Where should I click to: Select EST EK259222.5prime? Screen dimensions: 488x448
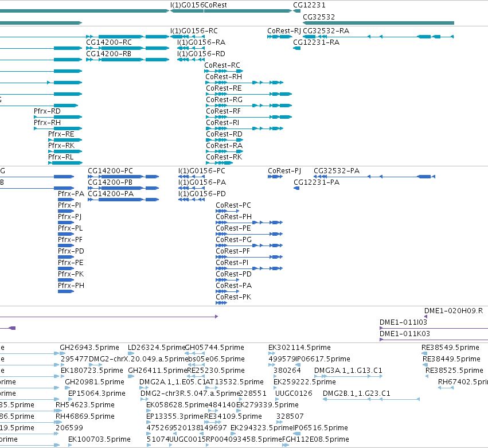[x=275, y=388]
